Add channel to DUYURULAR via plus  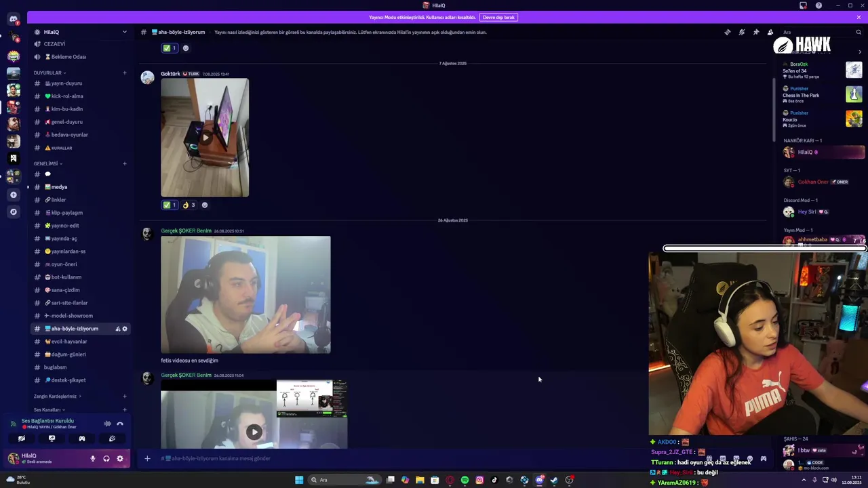[124, 73]
